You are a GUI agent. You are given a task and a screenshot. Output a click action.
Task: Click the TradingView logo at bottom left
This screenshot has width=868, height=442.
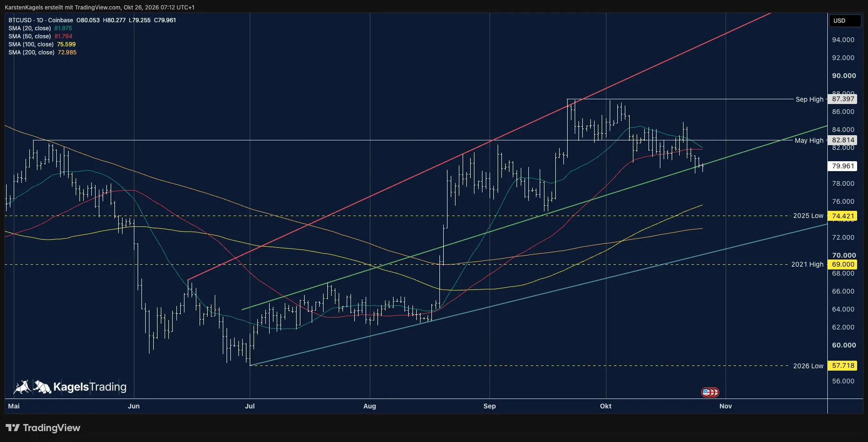[43, 428]
